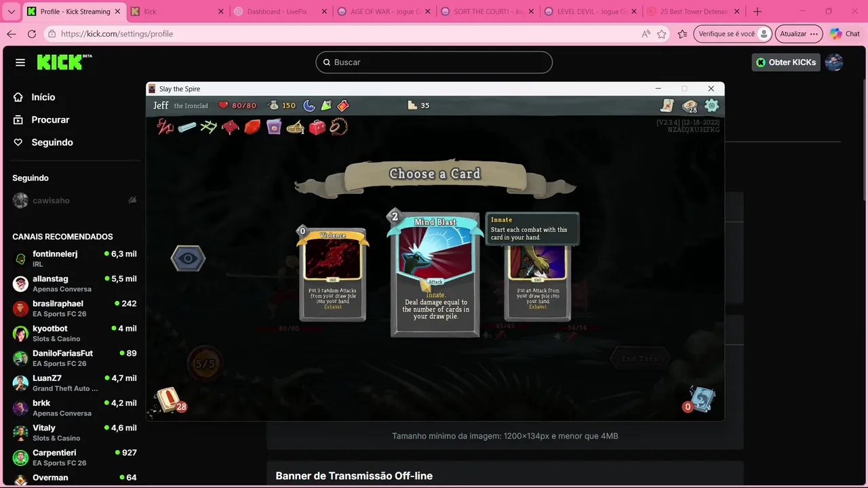Open the map icon in Slay the Spire
Viewport: 868px width, 488px height.
pyautogui.click(x=667, y=105)
